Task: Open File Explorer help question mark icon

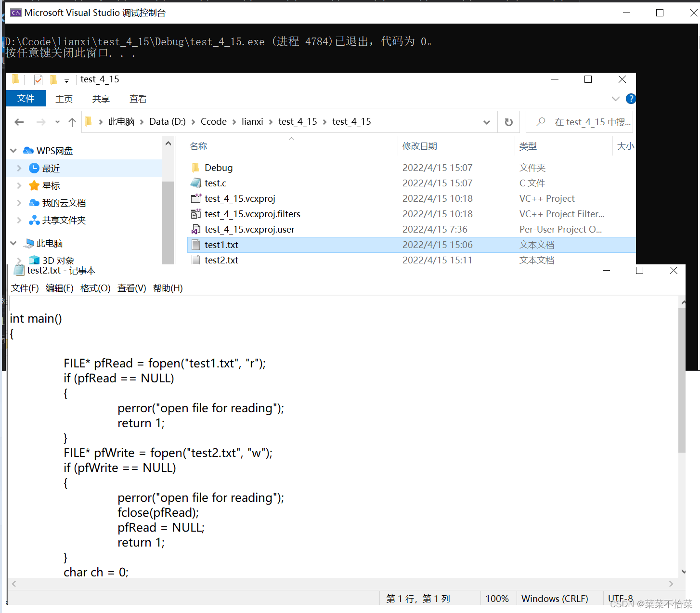Action: point(631,99)
